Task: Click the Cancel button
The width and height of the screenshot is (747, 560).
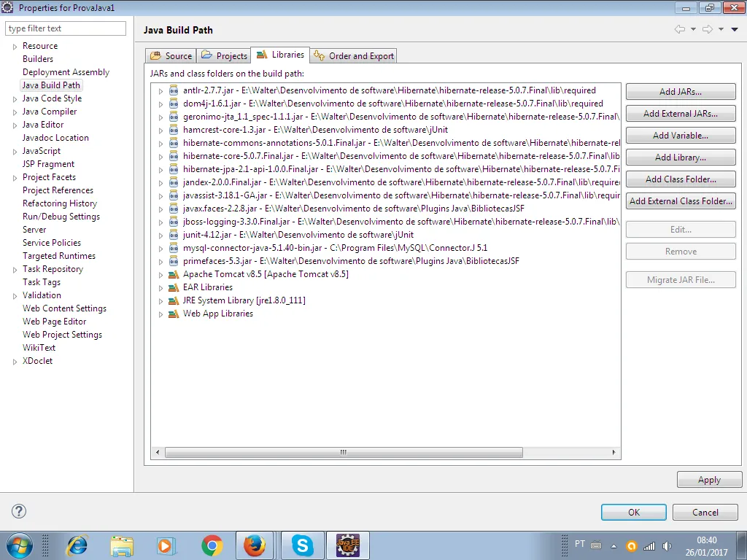Action: coord(705,512)
